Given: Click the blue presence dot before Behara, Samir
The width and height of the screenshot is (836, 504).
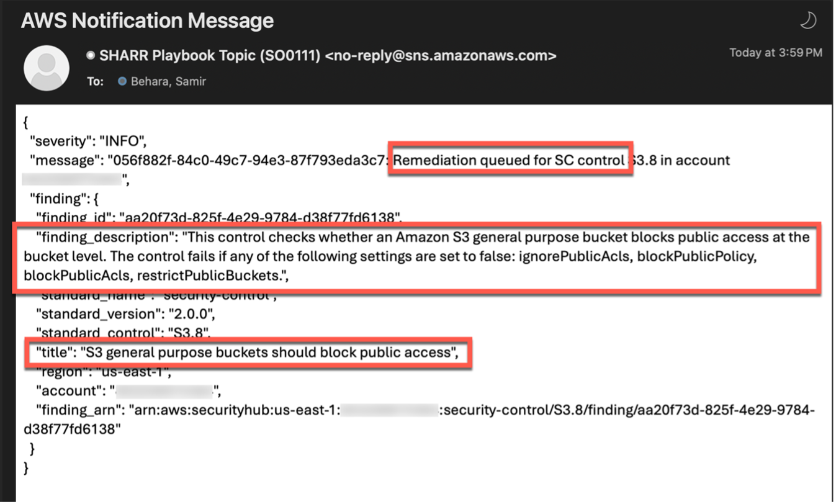Looking at the screenshot, I should coord(122,81).
